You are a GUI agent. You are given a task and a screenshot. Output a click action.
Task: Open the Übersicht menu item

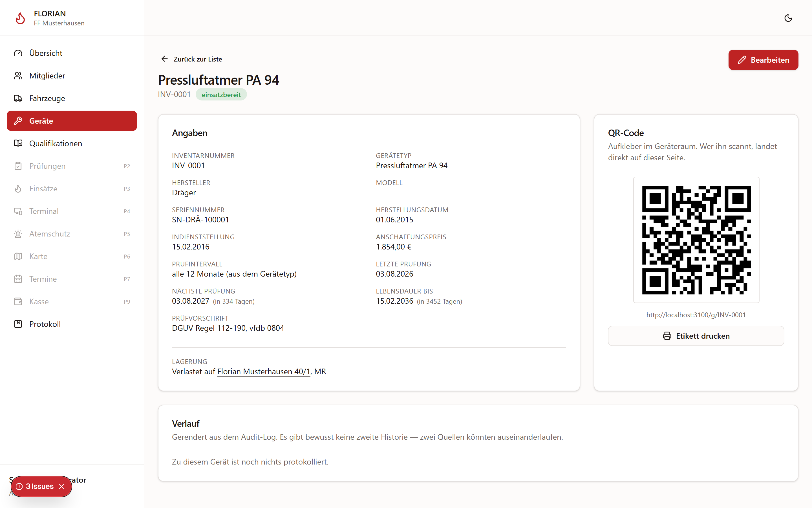pyautogui.click(x=72, y=53)
